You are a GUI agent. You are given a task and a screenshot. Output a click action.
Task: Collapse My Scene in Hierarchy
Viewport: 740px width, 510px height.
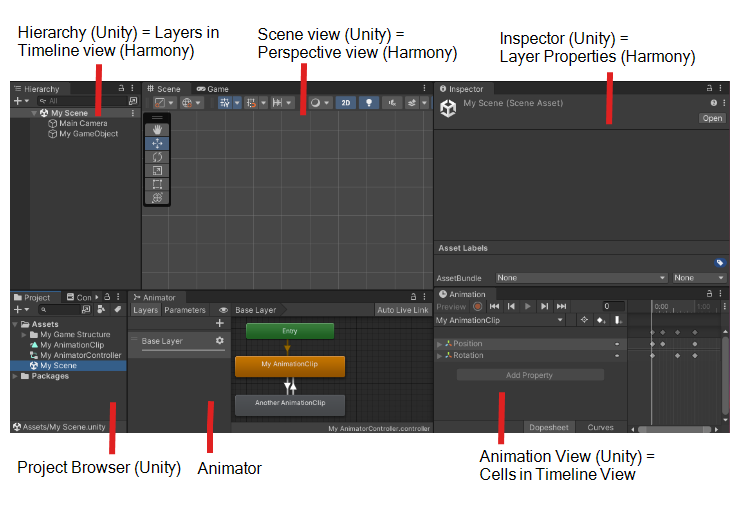click(34, 113)
